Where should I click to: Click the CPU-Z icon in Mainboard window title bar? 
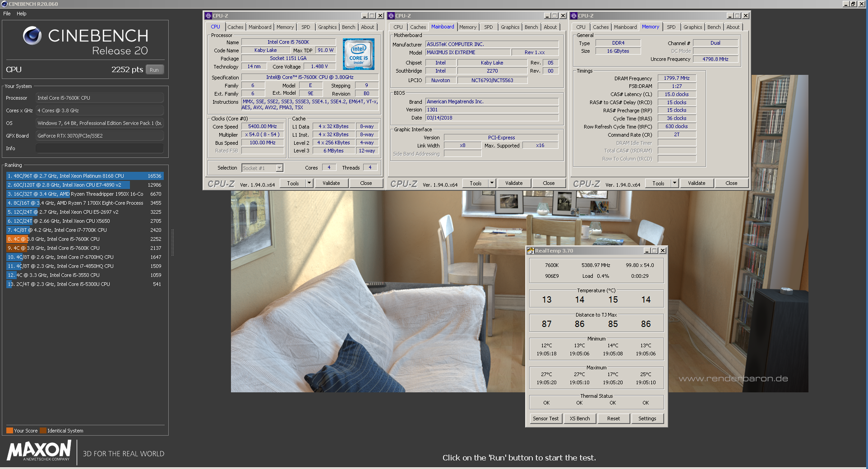click(391, 16)
